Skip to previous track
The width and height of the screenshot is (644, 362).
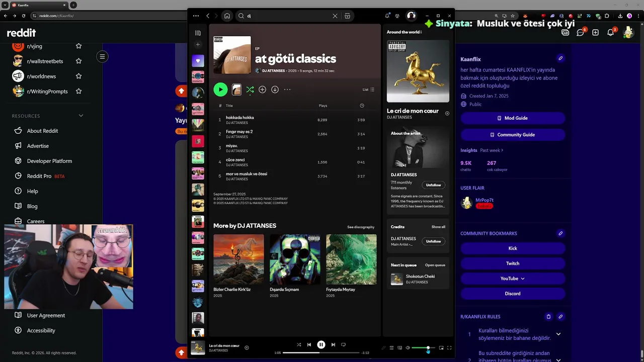pyautogui.click(x=309, y=345)
